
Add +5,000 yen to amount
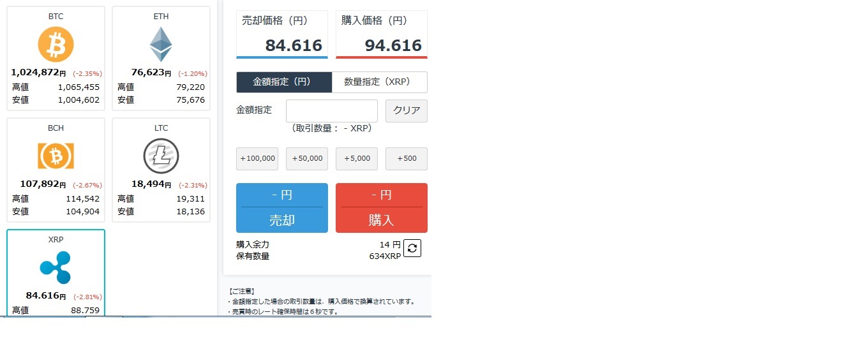point(357,159)
